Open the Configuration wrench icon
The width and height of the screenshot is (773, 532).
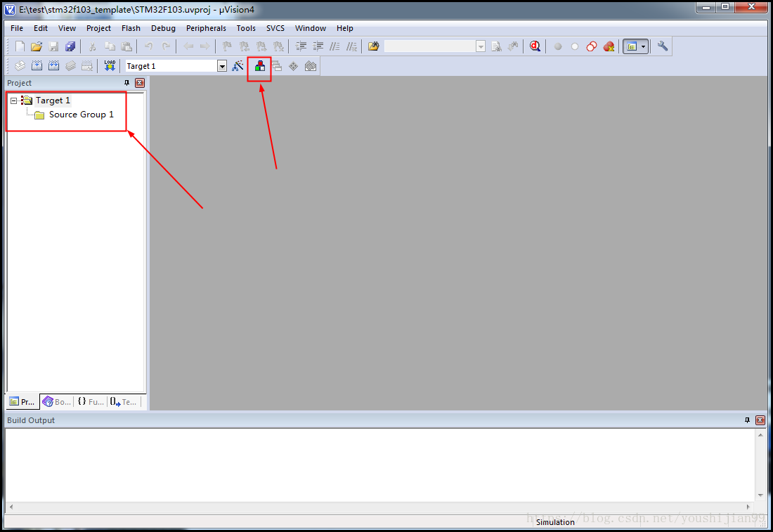pyautogui.click(x=663, y=46)
